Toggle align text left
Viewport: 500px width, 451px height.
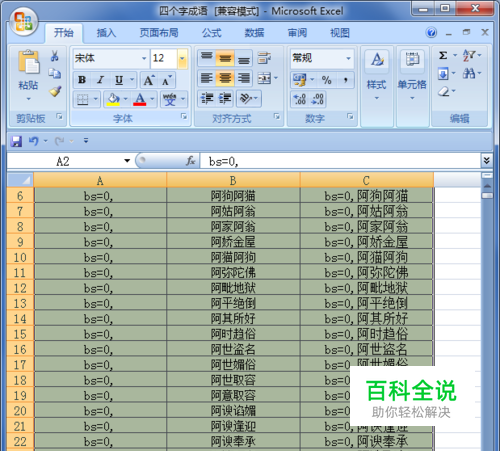(x=207, y=78)
